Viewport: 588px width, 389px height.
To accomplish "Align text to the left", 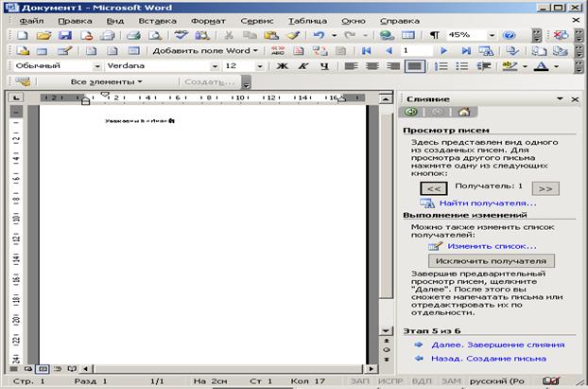I will pyautogui.click(x=351, y=66).
